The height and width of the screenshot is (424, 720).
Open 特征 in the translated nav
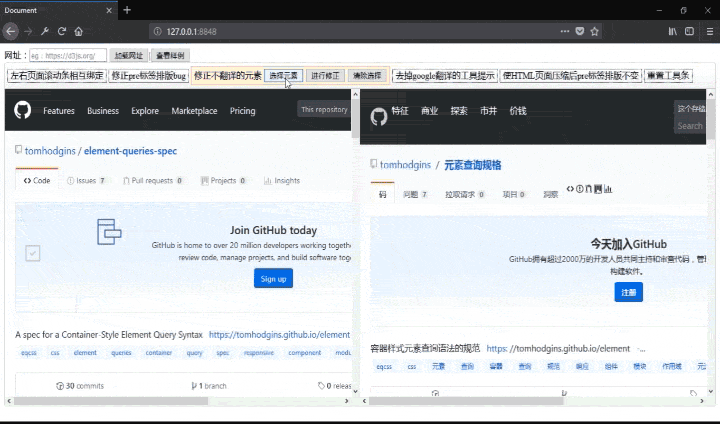[x=400, y=111]
